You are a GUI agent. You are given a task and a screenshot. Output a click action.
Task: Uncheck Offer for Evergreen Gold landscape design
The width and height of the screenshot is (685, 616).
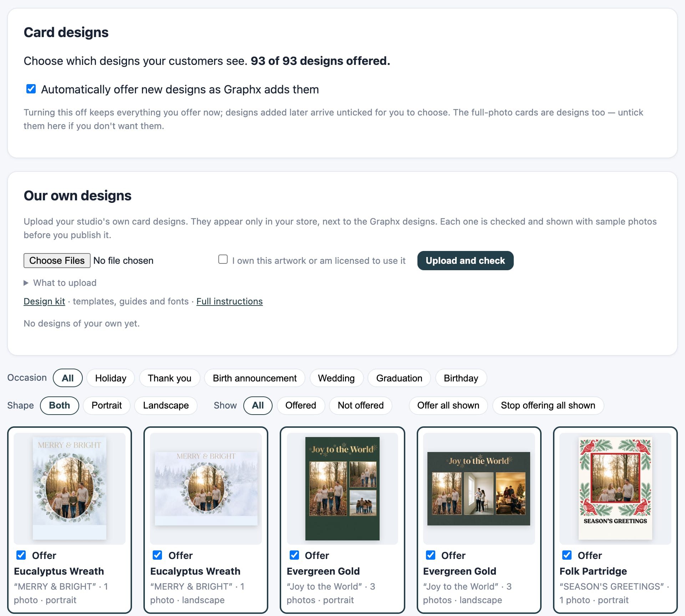click(430, 555)
